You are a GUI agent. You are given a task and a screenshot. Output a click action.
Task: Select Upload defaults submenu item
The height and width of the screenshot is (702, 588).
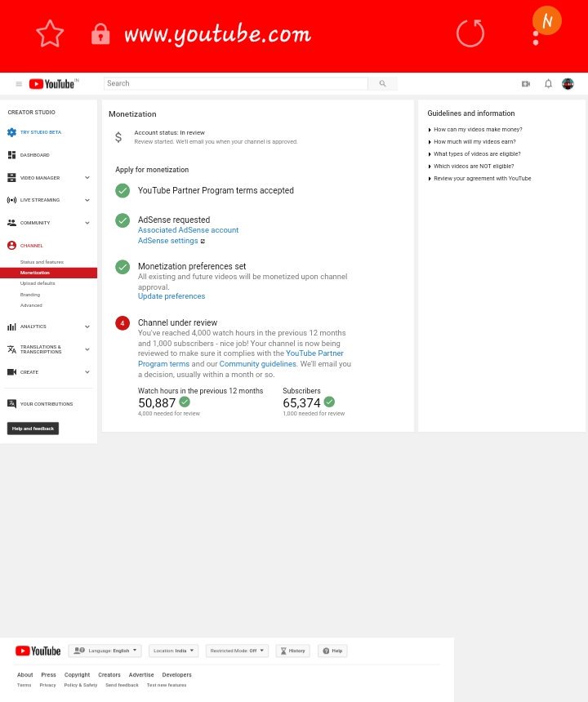pos(38,283)
